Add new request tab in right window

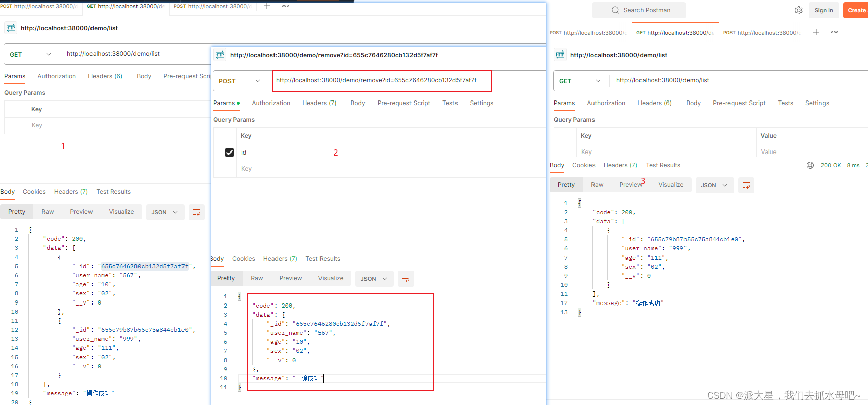click(816, 32)
